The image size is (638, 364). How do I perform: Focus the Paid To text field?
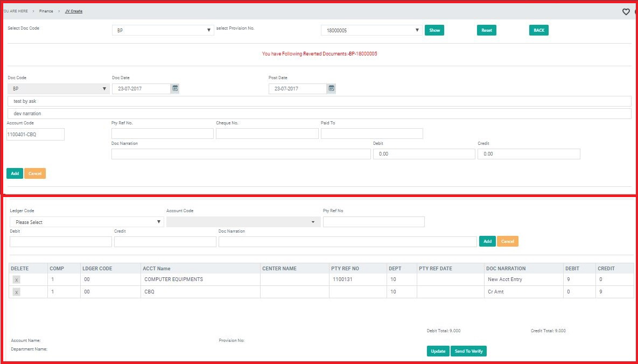[x=371, y=134]
